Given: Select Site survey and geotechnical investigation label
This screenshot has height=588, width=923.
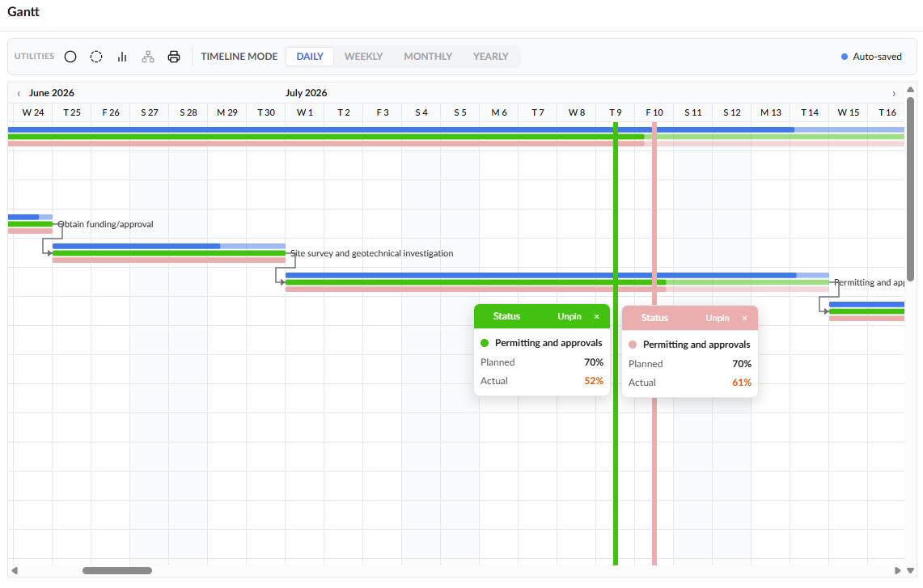Looking at the screenshot, I should (372, 253).
